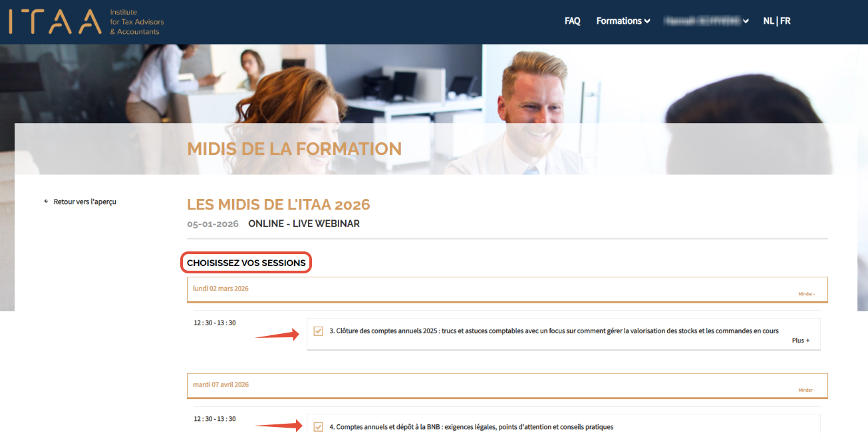Image resolution: width=868 pixels, height=433 pixels.
Task: Collapse lundi 02 mars 2026 with Minder
Action: coord(806,293)
